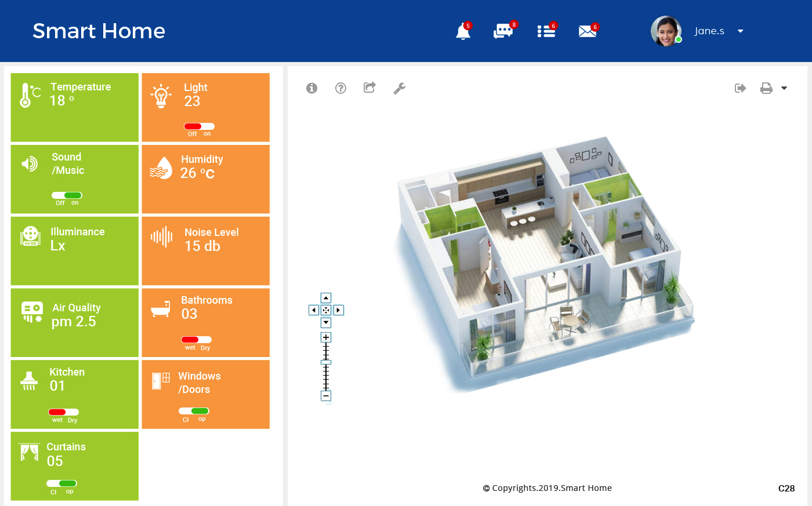The height and width of the screenshot is (506, 812).
Task: Click the share icon in the map toolbar
Action: point(369,88)
